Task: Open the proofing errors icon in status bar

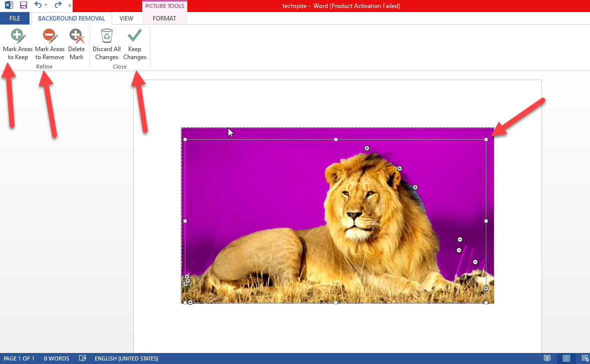Action: [x=83, y=358]
